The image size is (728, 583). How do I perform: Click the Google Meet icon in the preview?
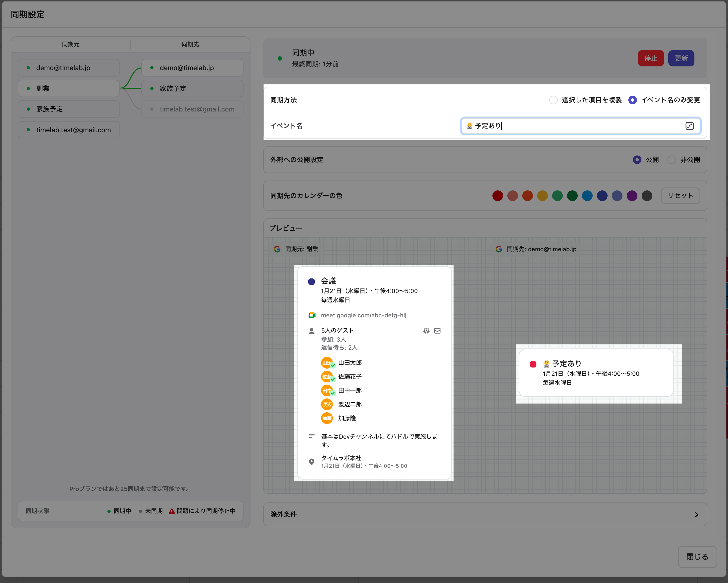tap(312, 315)
